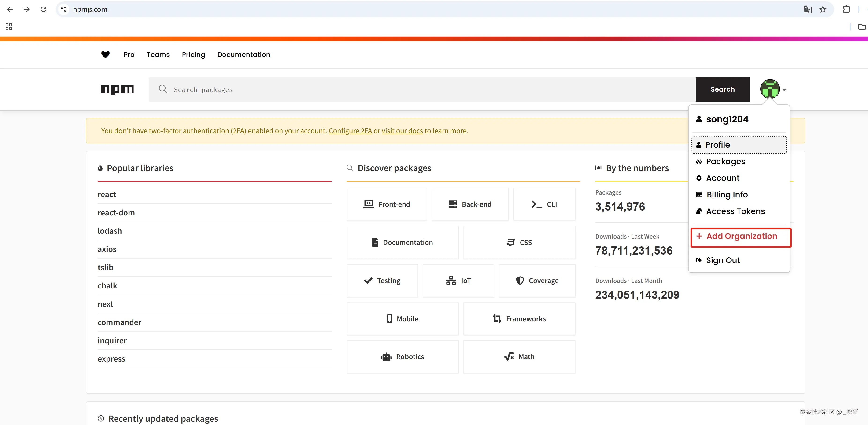This screenshot has height=425, width=868.
Task: Select Access Tokens in the user menu
Action: pos(735,211)
